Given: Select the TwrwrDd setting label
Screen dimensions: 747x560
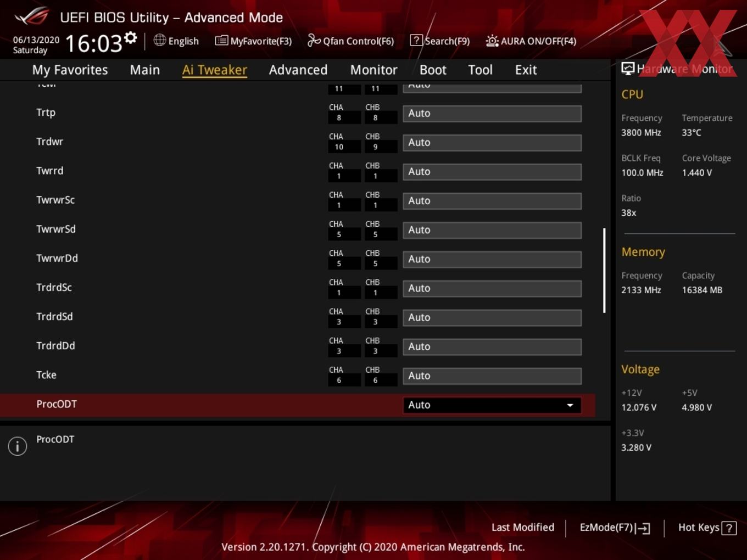Looking at the screenshot, I should (x=57, y=258).
